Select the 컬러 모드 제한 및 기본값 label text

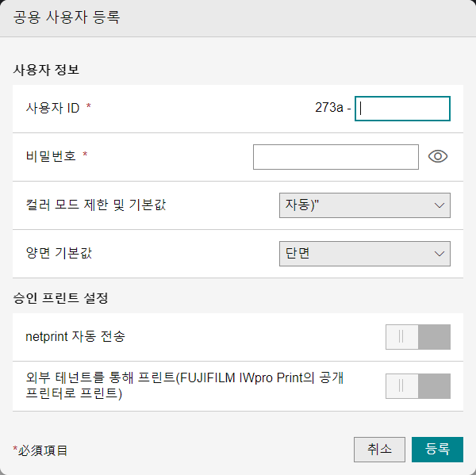click(x=96, y=205)
